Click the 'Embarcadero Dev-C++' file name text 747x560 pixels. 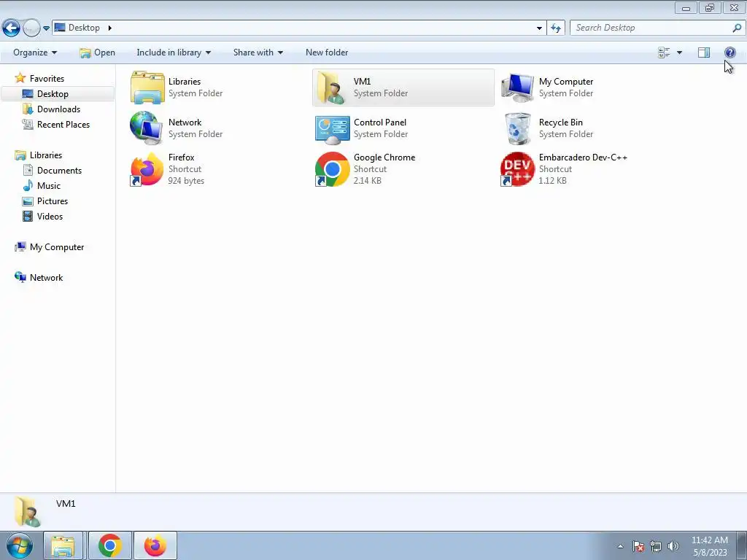pyautogui.click(x=583, y=157)
